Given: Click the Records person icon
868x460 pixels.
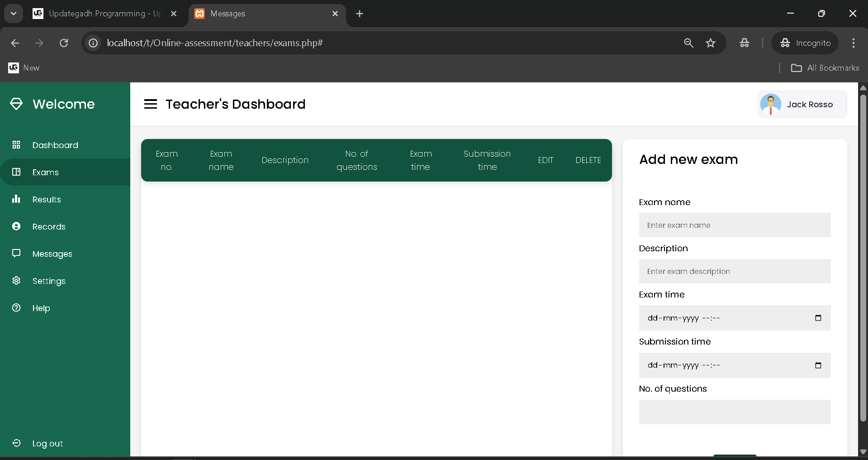Looking at the screenshot, I should click(x=16, y=226).
